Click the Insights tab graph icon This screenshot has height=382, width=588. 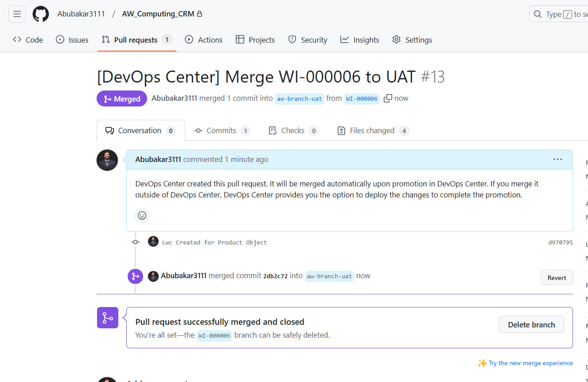[x=344, y=39]
